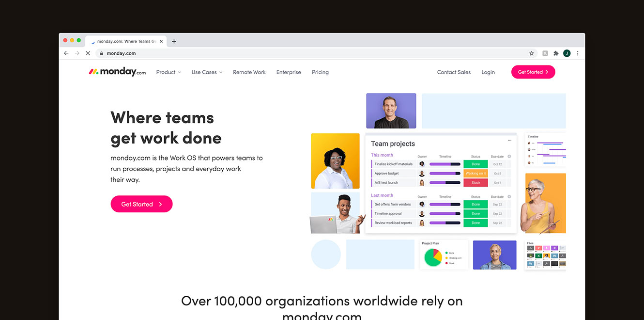Click the add-column plus in Last month header
This screenshot has height=320, width=644.
click(509, 197)
